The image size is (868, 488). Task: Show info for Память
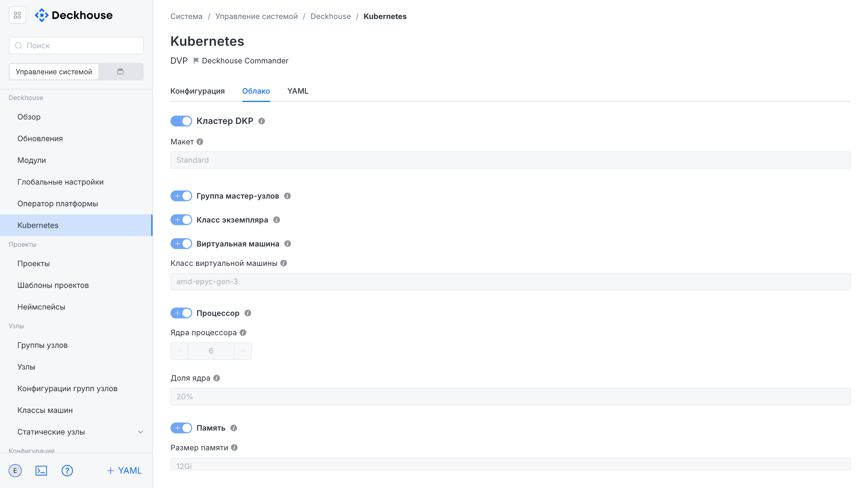coord(234,428)
